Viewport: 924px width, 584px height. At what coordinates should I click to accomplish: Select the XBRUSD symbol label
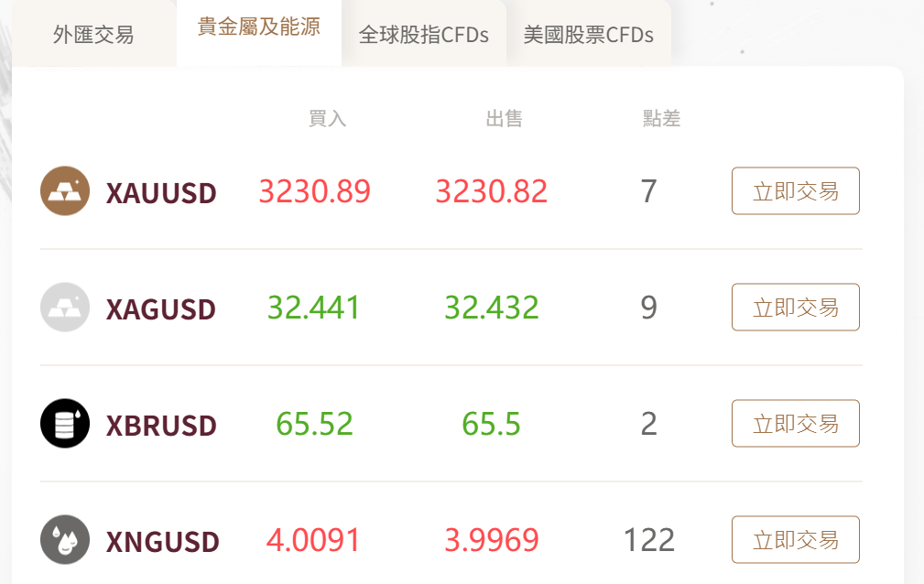point(161,425)
